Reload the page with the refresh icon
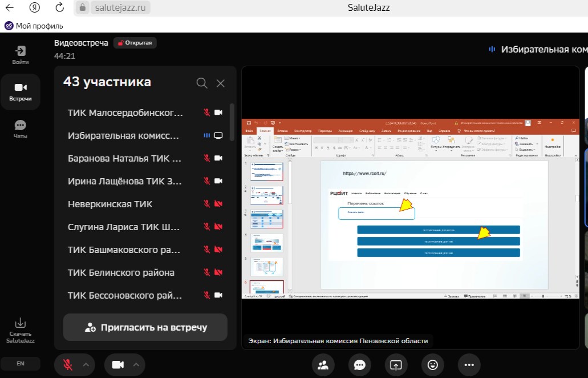Screen dimensions: 588x378 point(59,7)
